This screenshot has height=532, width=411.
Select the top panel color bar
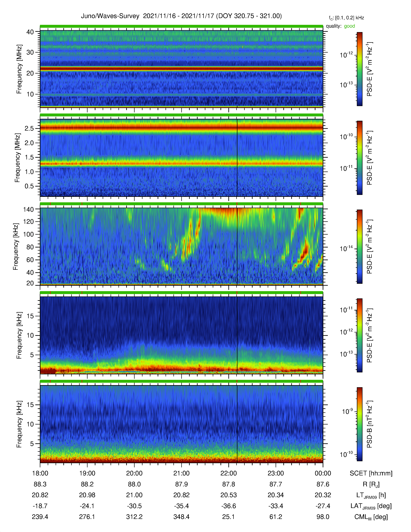359,69
